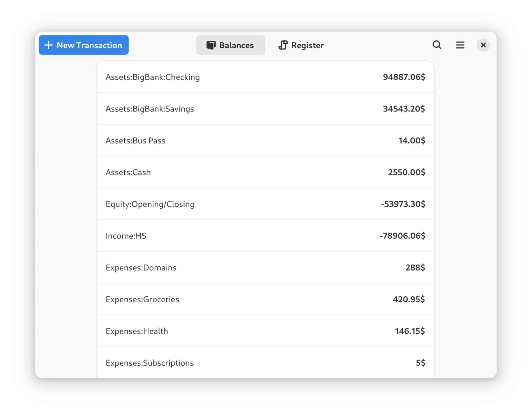Screen dimensions: 532x417
Task: Select the Assets:BigBank:Checking account row
Action: [265, 77]
